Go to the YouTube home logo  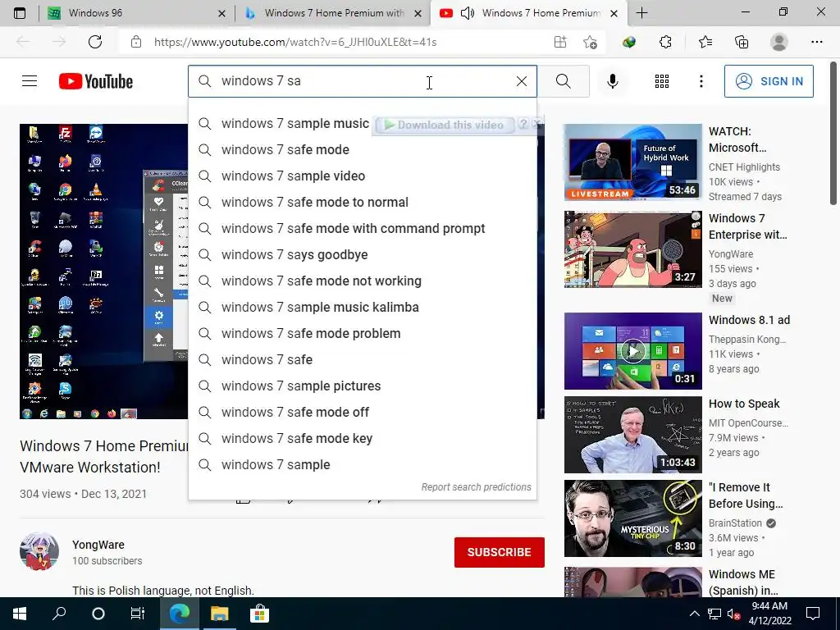(96, 81)
